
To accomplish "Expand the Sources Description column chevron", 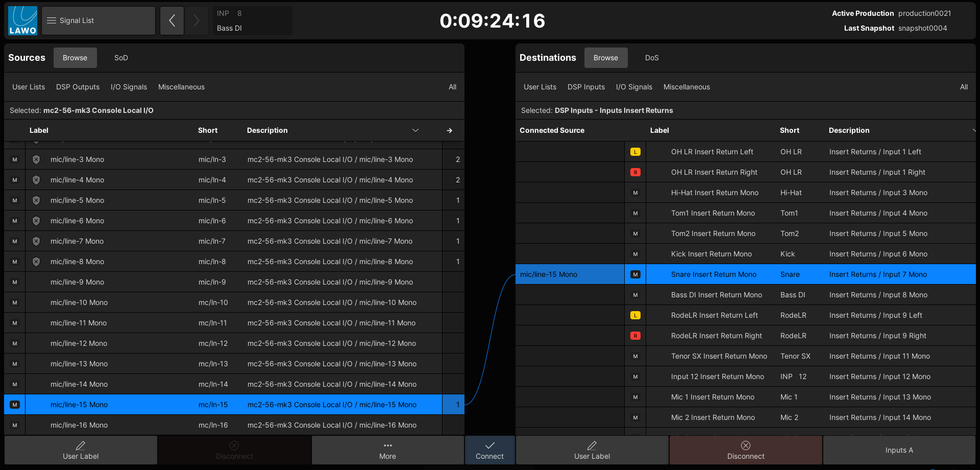I will pos(415,130).
